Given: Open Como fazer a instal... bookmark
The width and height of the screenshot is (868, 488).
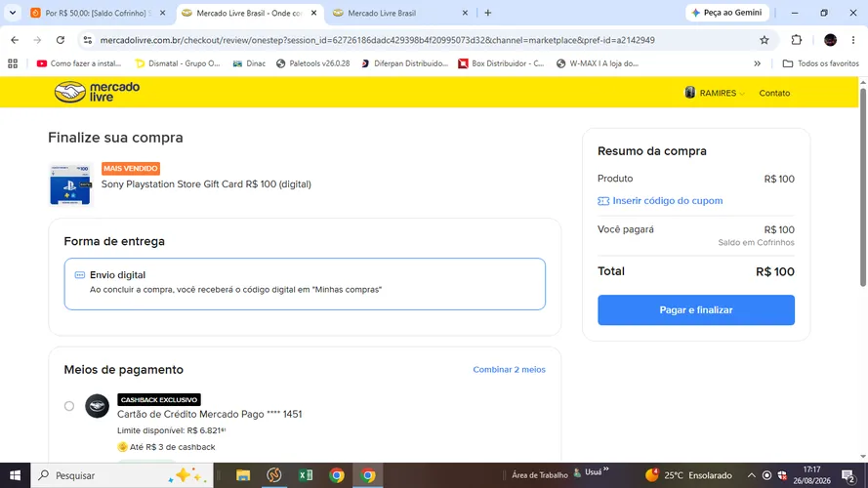Looking at the screenshot, I should click(x=79, y=63).
